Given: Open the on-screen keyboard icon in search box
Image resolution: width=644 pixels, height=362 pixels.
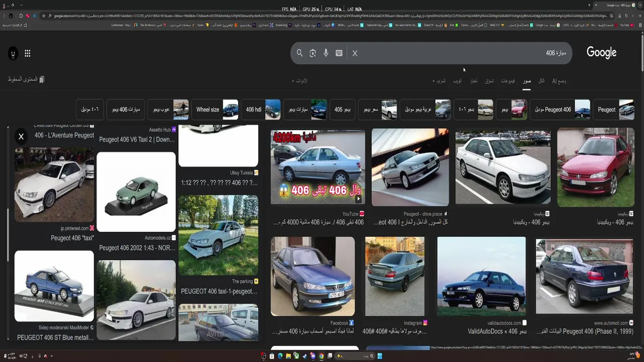Looking at the screenshot, I should tap(339, 53).
